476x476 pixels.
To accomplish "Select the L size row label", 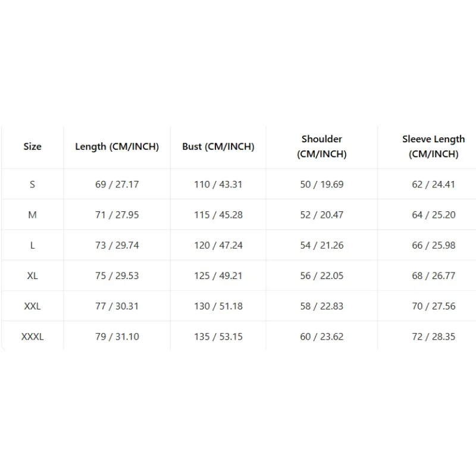I will pyautogui.click(x=33, y=245).
